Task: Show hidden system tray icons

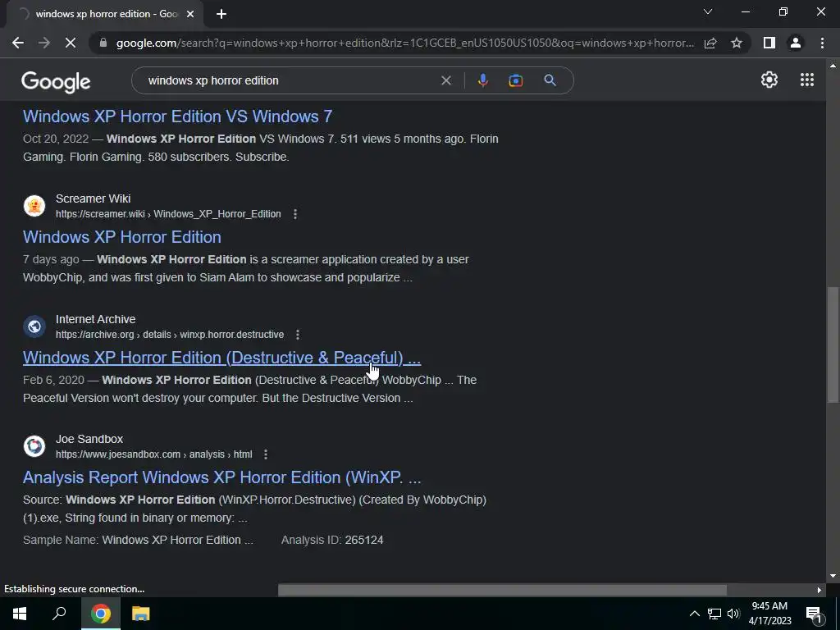Action: (694, 614)
